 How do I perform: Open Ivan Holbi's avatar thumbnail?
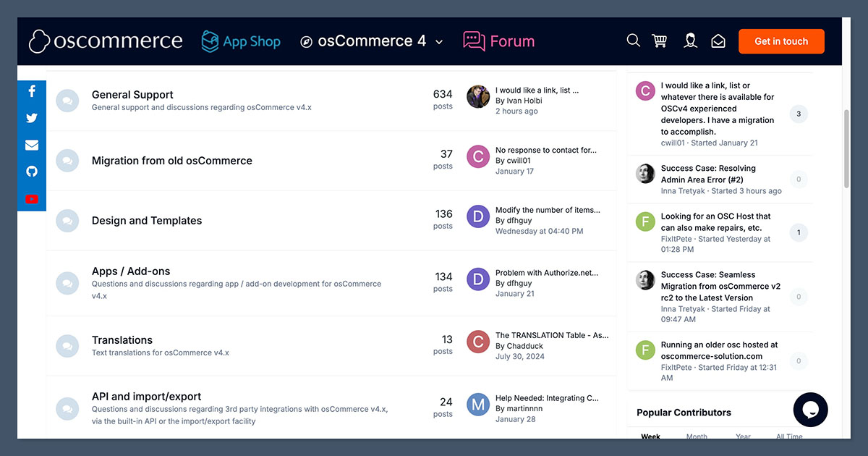(477, 96)
